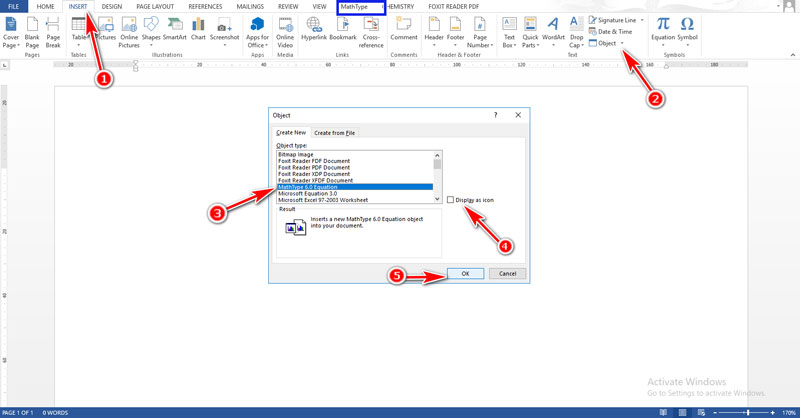800x418 pixels.
Task: Expand the Signature Line dropdown arrow
Action: 642,20
